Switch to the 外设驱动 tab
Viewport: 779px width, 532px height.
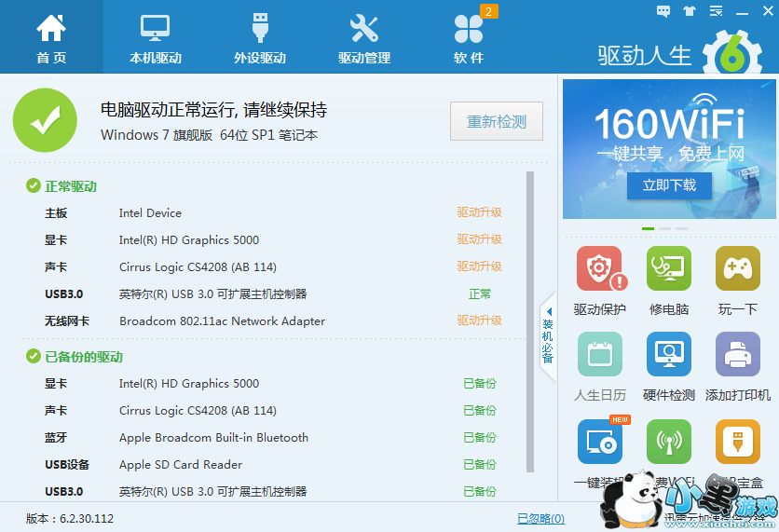[260, 37]
